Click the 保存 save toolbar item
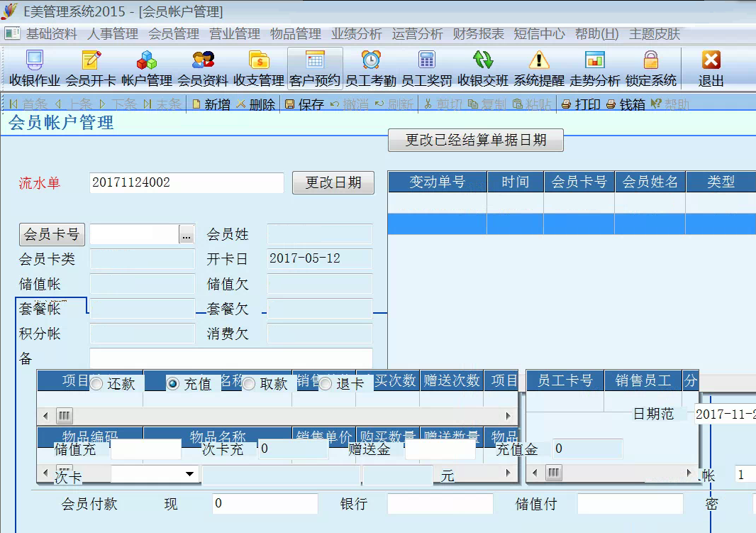756x533 pixels. pyautogui.click(x=304, y=104)
